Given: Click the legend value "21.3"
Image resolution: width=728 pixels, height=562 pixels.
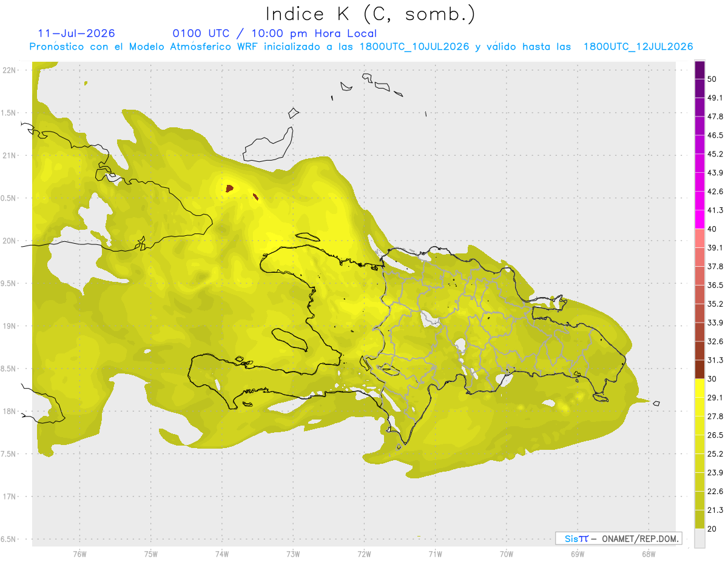Looking at the screenshot, I should click(715, 510).
